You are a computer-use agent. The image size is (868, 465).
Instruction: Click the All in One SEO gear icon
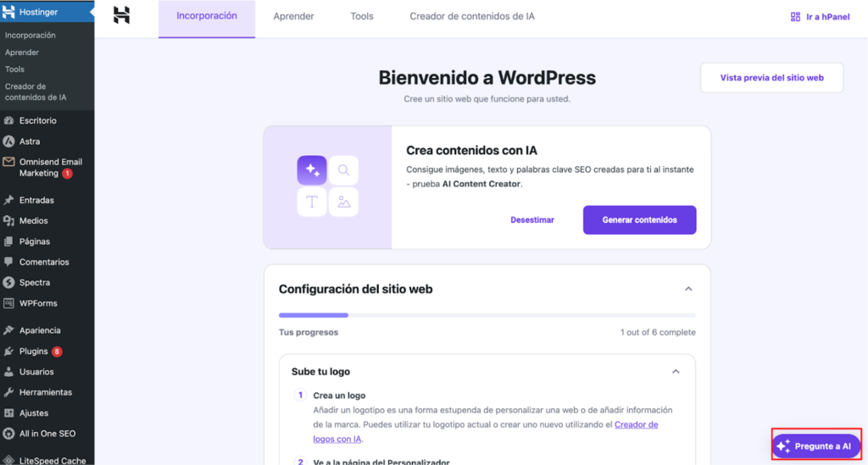(x=8, y=434)
